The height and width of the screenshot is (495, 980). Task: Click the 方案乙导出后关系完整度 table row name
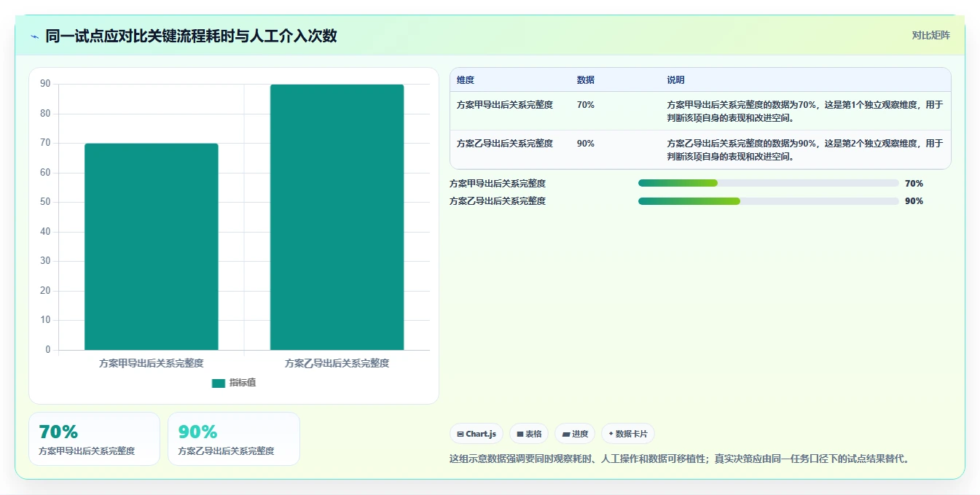pyautogui.click(x=505, y=144)
